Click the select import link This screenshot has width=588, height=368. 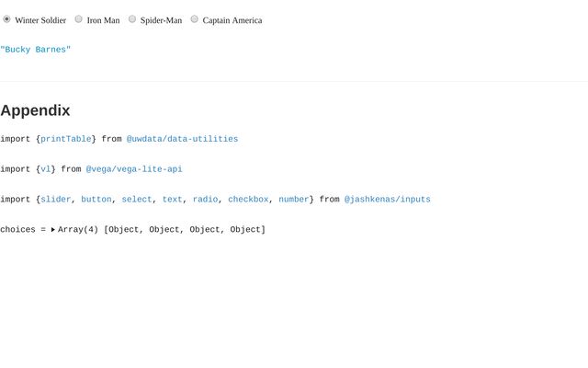pos(137,200)
